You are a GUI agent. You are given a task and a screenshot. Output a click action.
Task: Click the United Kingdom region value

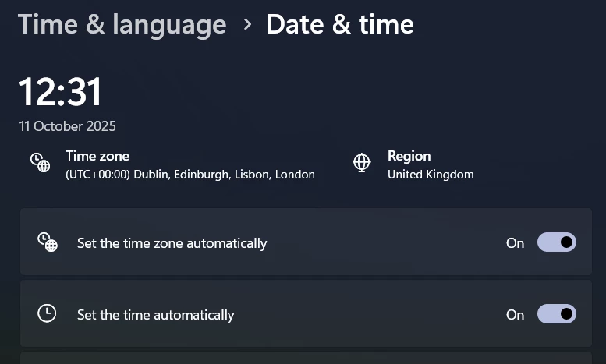431,175
